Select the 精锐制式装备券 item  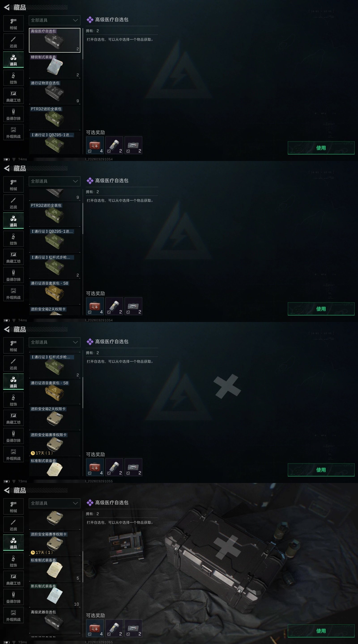click(55, 66)
